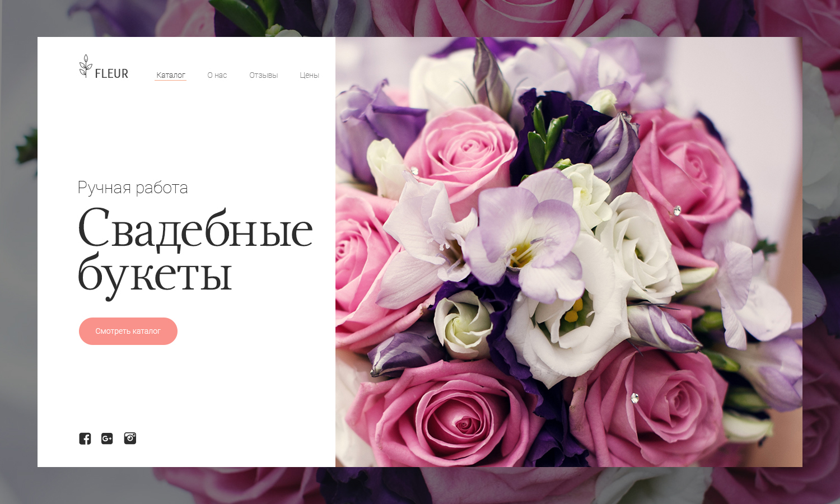Go to the Каталог menu item
Viewport: 840px width, 504px height.
[171, 75]
